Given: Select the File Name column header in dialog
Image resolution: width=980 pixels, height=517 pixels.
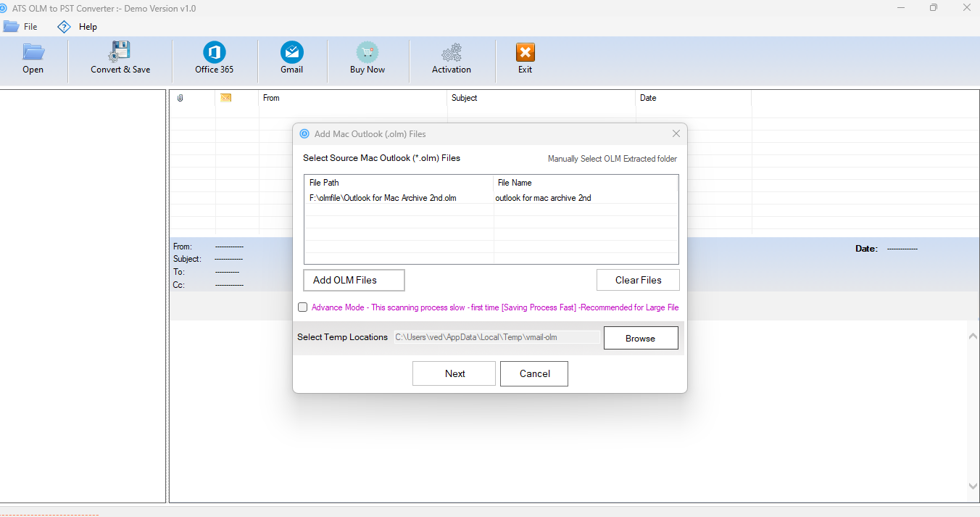Looking at the screenshot, I should (x=586, y=183).
